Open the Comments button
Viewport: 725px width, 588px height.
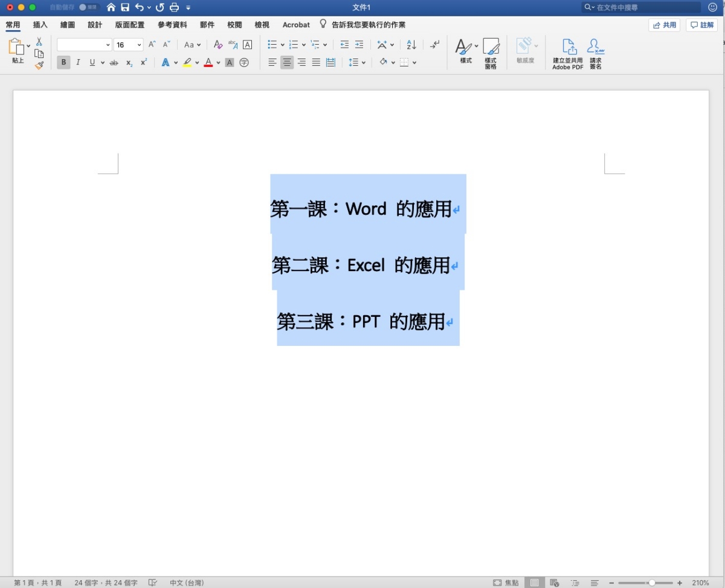702,25
